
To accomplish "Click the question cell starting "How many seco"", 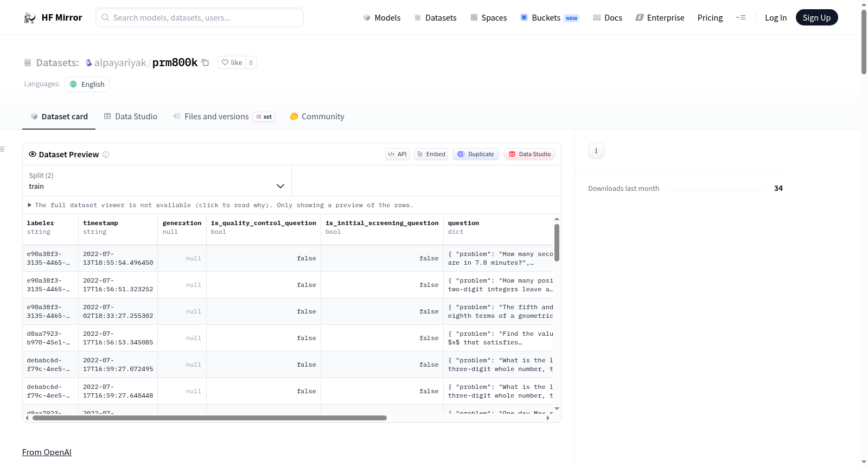I will (x=499, y=258).
